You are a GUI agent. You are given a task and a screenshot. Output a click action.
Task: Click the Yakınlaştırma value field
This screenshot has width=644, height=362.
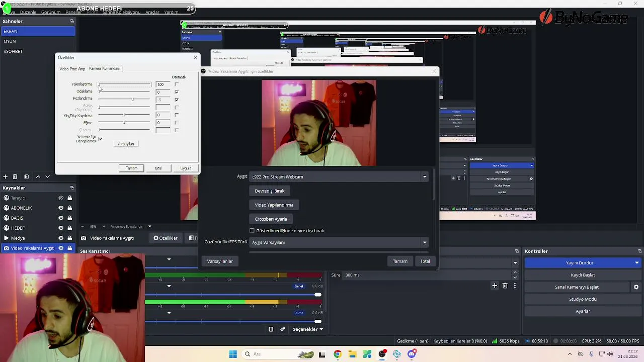pos(163,84)
